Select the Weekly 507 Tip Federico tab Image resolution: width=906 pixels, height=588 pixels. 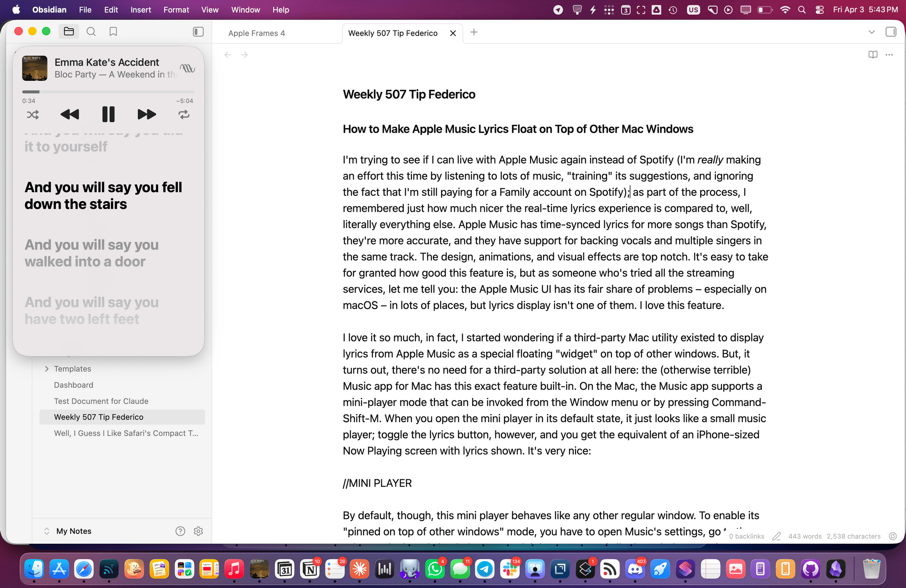click(x=393, y=33)
